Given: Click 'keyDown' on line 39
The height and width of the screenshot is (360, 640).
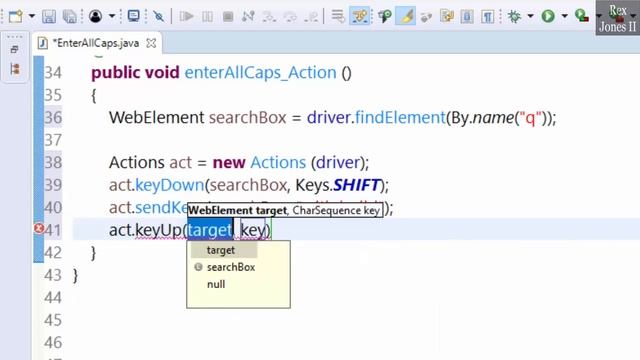Looking at the screenshot, I should (x=169, y=186).
